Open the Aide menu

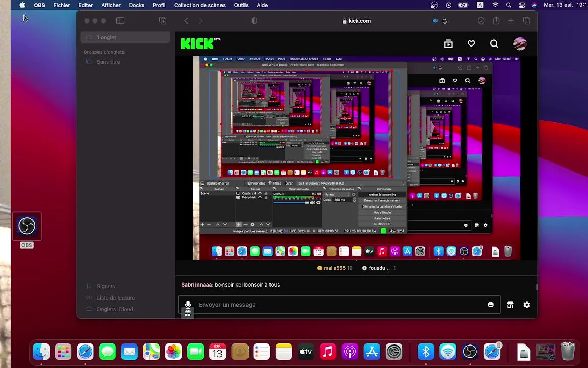pyautogui.click(x=262, y=5)
